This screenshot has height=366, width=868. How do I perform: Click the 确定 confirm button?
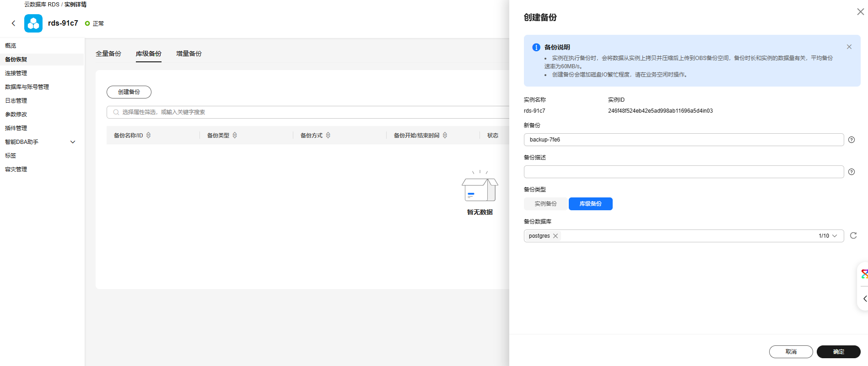pos(838,352)
